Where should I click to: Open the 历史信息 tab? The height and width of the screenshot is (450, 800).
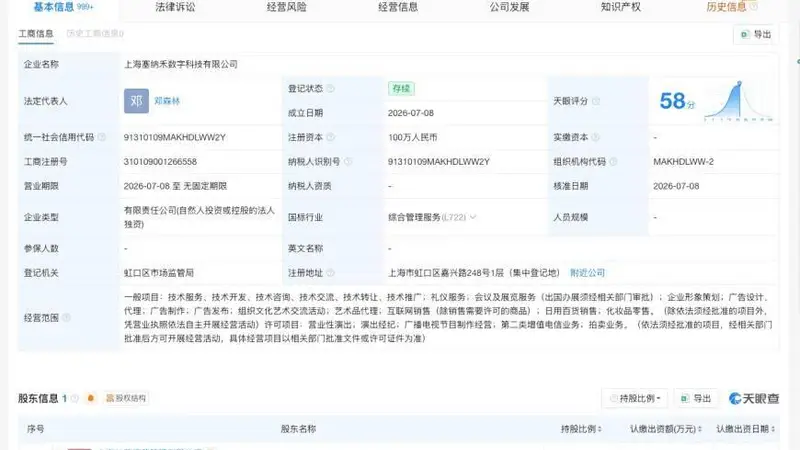726,7
